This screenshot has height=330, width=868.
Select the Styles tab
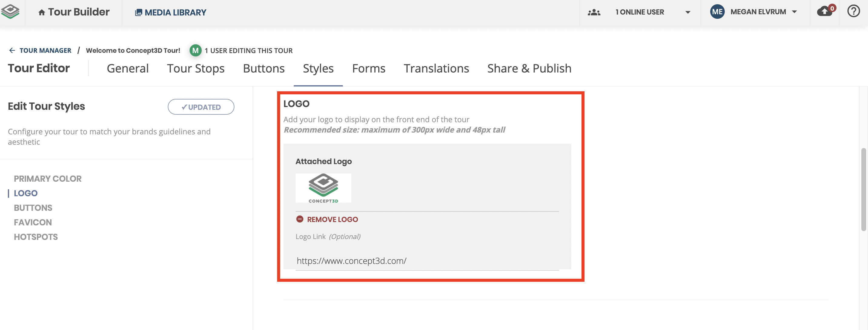318,69
